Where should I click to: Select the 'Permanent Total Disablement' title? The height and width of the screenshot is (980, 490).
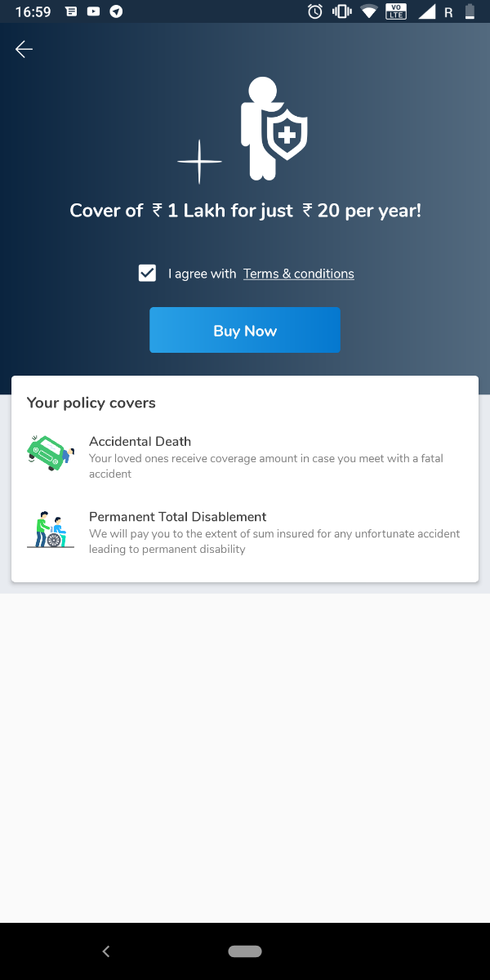click(178, 517)
